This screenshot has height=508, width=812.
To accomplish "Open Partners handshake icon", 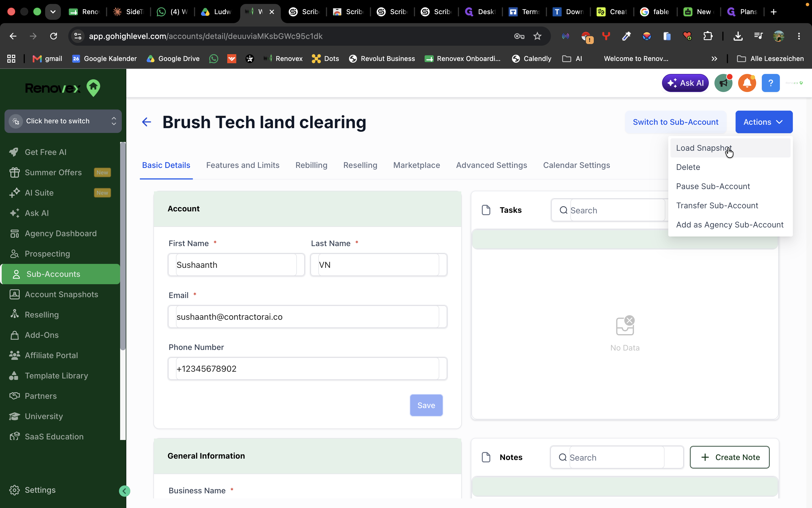I will coord(14,396).
